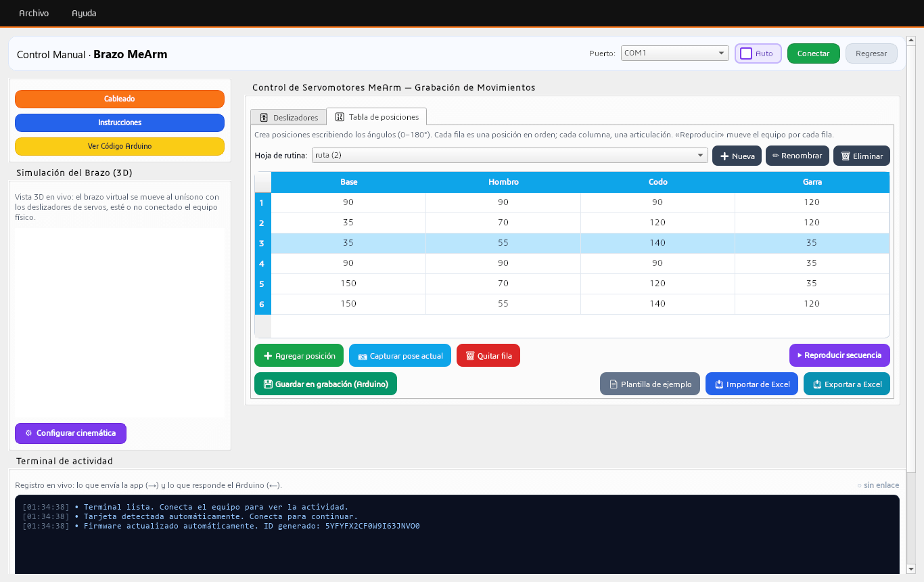This screenshot has width=924, height=582.
Task: Click the "Terminal lista" log line
Action: coord(185,507)
